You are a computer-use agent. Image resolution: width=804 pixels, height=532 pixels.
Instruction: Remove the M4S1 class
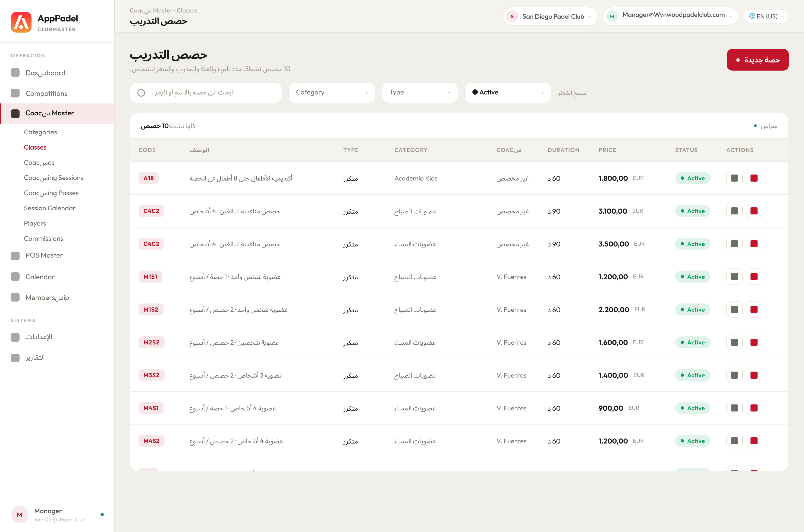pyautogui.click(x=754, y=408)
